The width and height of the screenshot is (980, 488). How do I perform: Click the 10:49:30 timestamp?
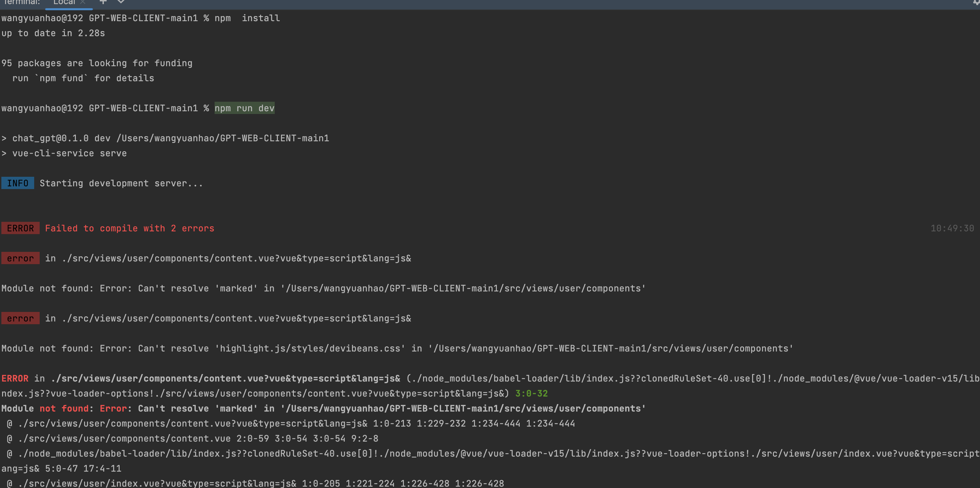[x=952, y=228]
